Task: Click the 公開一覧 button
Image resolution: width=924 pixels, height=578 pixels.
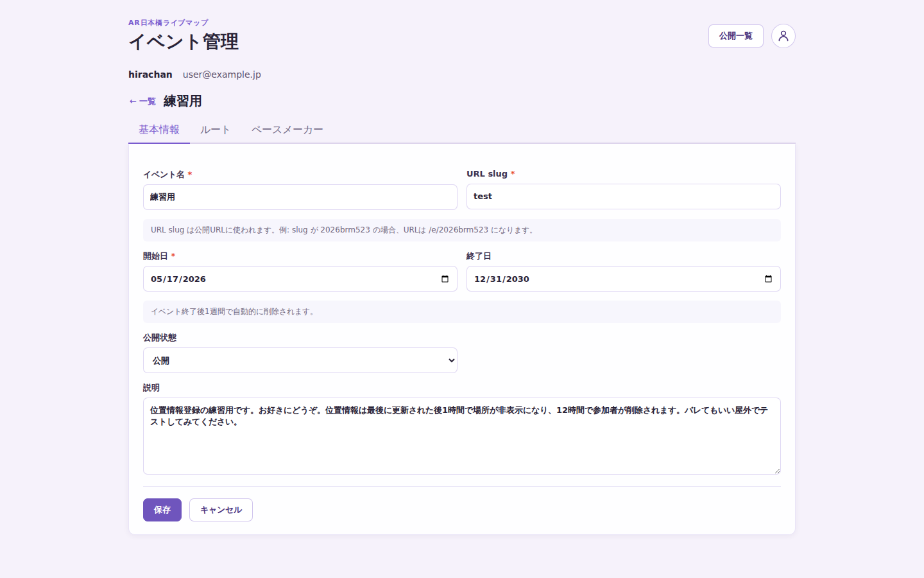Action: click(735, 36)
